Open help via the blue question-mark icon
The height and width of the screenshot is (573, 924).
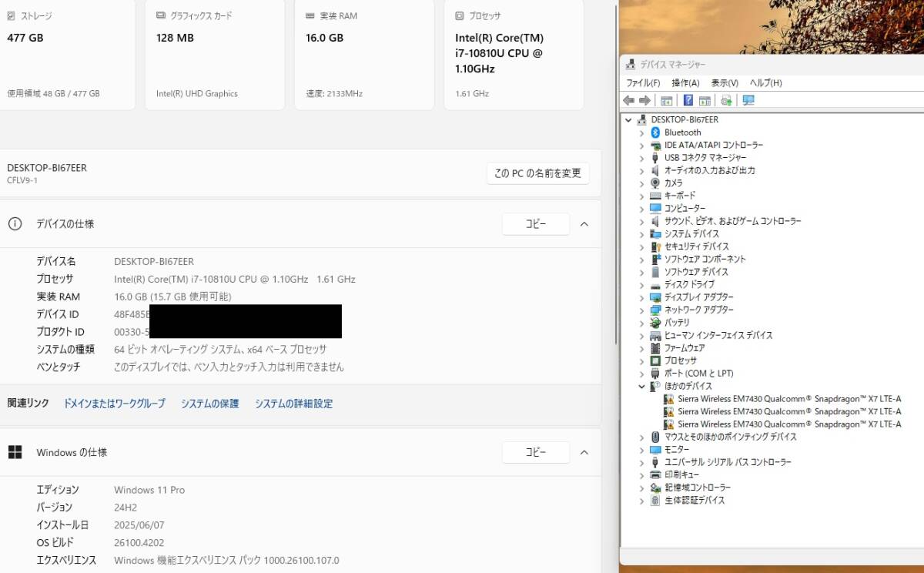click(688, 100)
